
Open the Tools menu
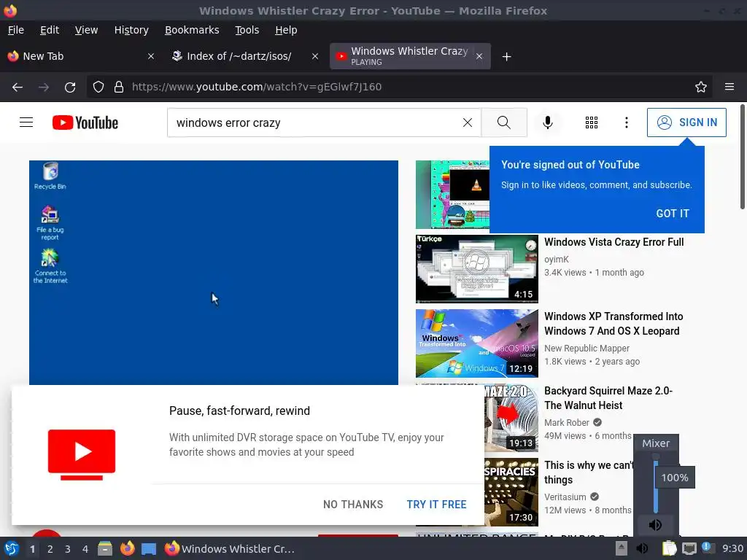point(247,30)
